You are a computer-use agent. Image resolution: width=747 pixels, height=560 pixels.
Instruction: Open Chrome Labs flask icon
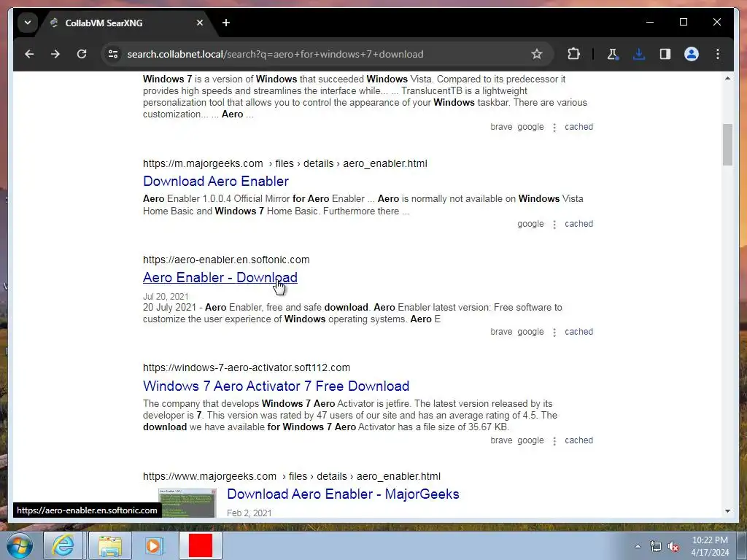click(613, 54)
